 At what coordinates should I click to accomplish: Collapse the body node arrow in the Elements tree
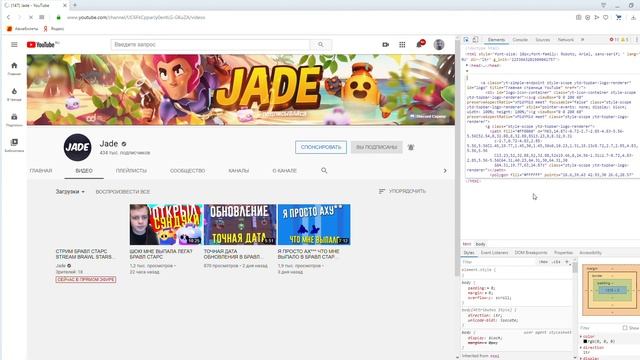pos(467,71)
